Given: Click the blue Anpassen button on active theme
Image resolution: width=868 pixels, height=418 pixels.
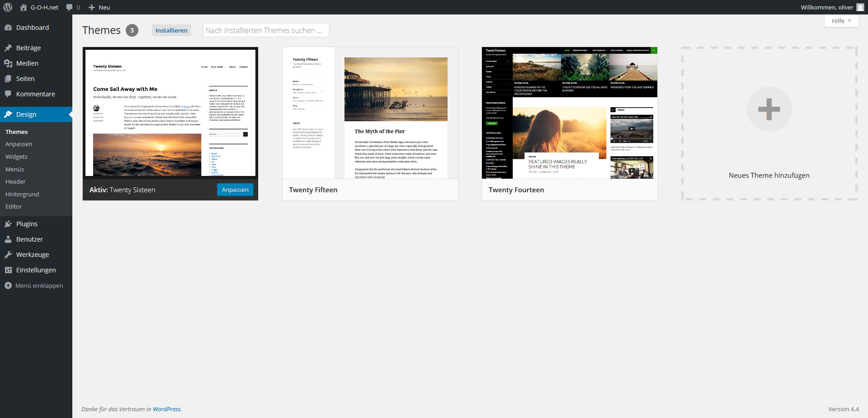Looking at the screenshot, I should point(235,190).
